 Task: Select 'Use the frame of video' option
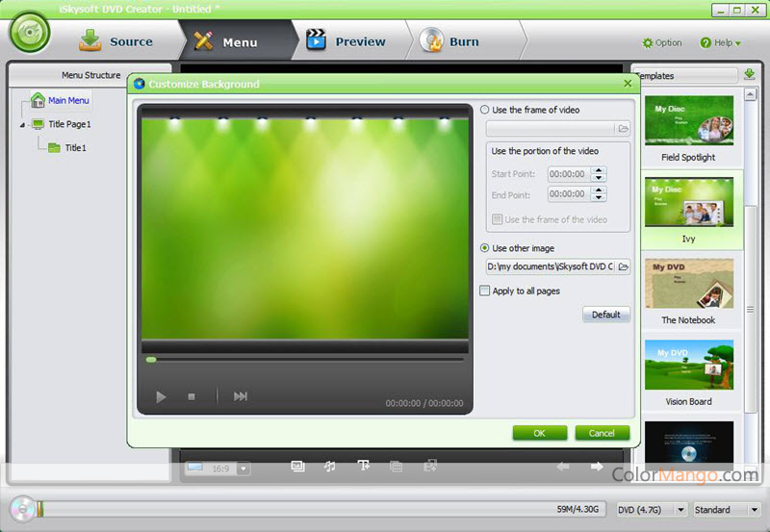[x=484, y=110]
